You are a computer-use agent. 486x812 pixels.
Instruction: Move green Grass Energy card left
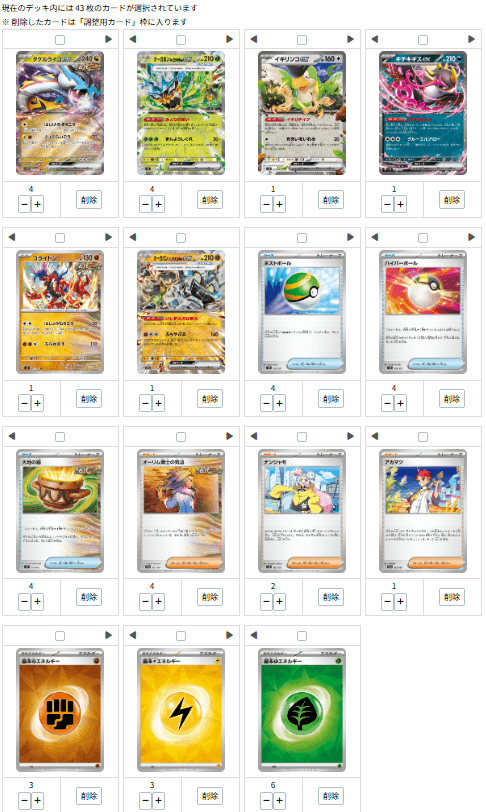(x=253, y=635)
